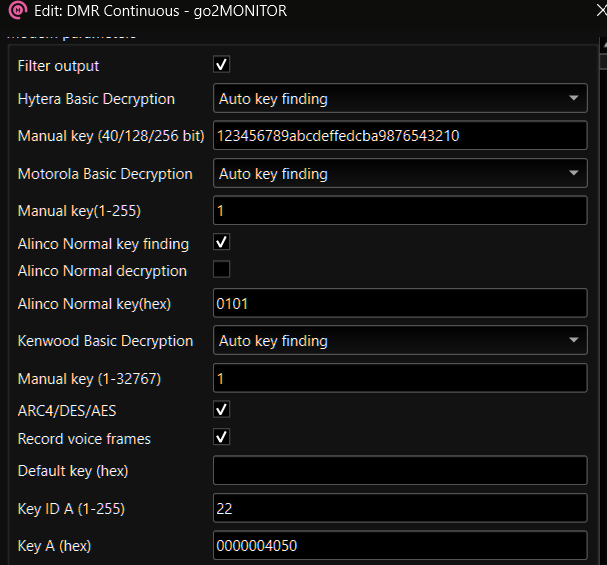The height and width of the screenshot is (565, 607).
Task: Uncheck the ARC4/DES/AES option
Action: coord(222,410)
